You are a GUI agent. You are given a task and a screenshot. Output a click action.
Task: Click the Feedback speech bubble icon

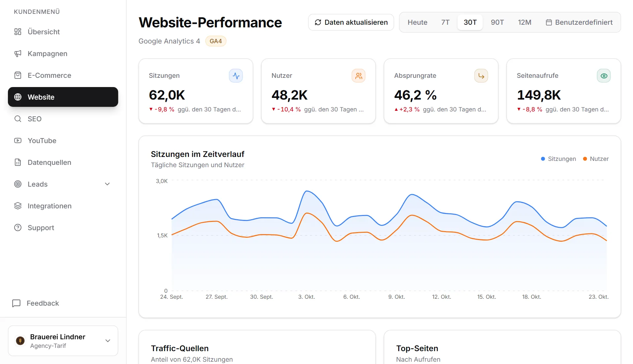click(x=16, y=303)
